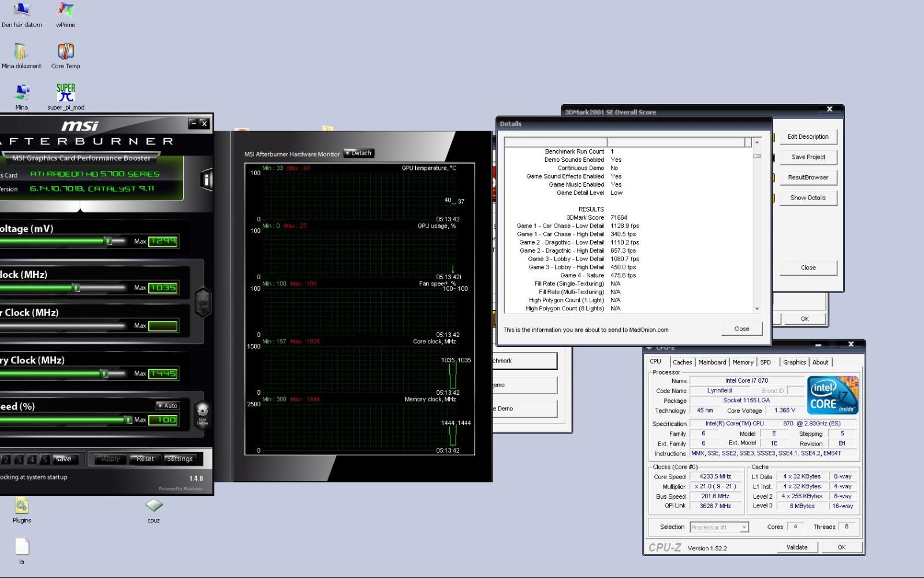This screenshot has height=578, width=924.
Task: Switch to the CPU tab in CPU-Z
Action: [x=655, y=362]
